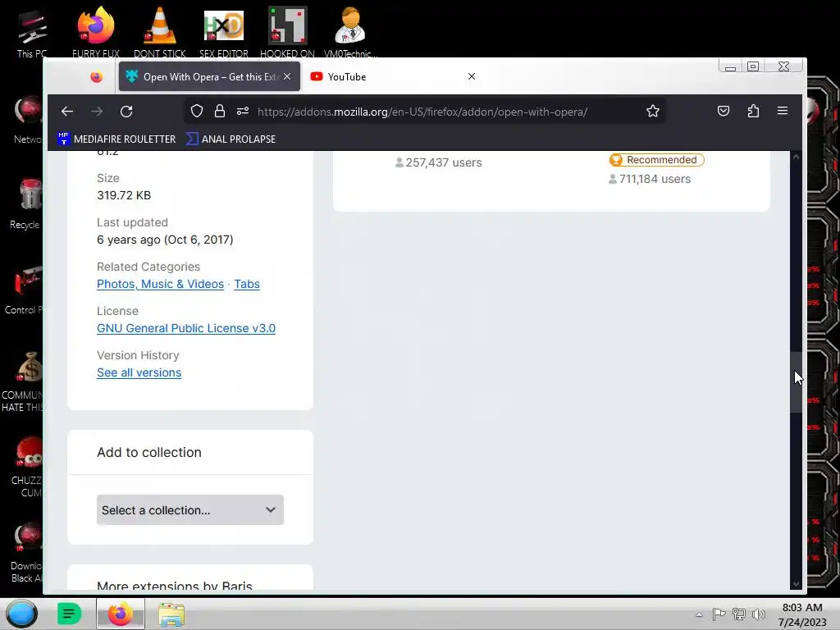Open the Extensions puzzle icon
Screen dimensions: 840x630
click(753, 111)
